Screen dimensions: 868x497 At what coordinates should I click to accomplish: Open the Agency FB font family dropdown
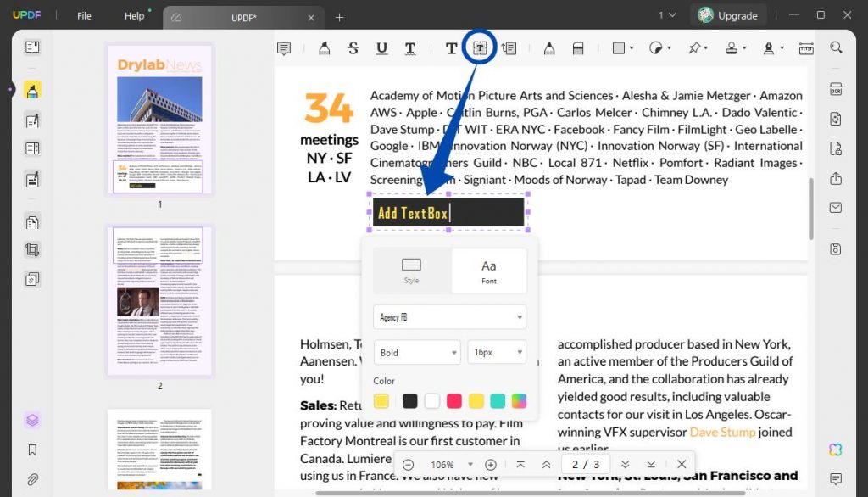tap(449, 316)
